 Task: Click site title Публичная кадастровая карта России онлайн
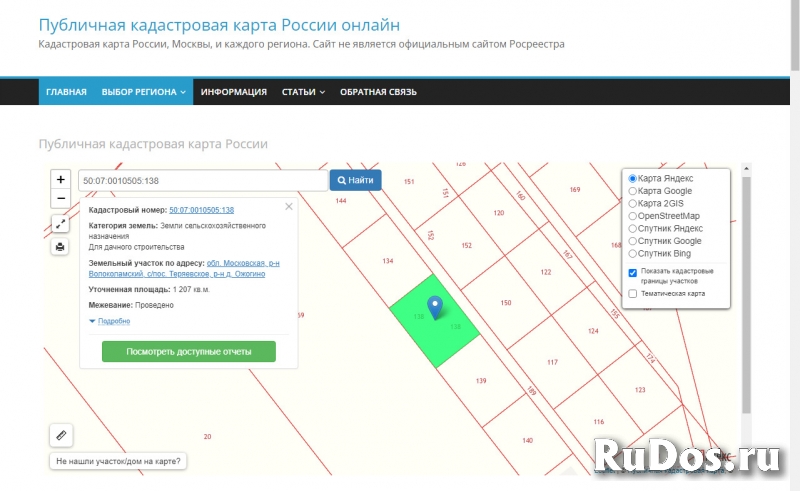(219, 24)
